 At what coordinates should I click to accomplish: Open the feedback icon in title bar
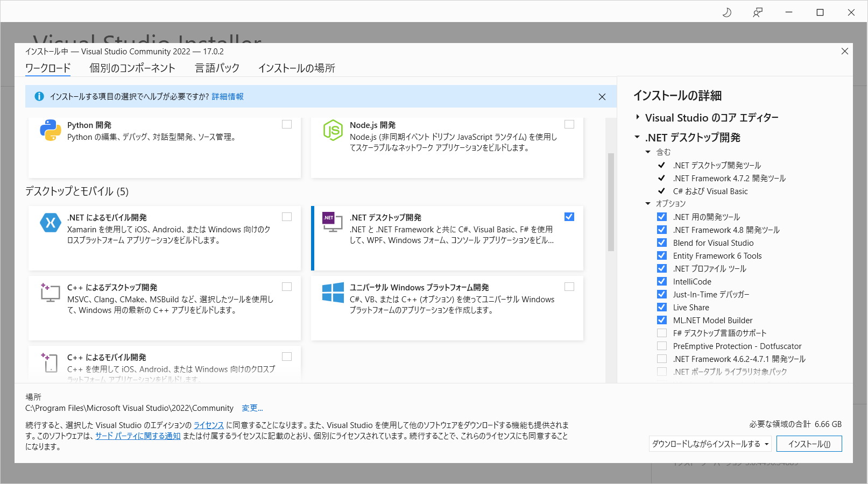coord(758,12)
